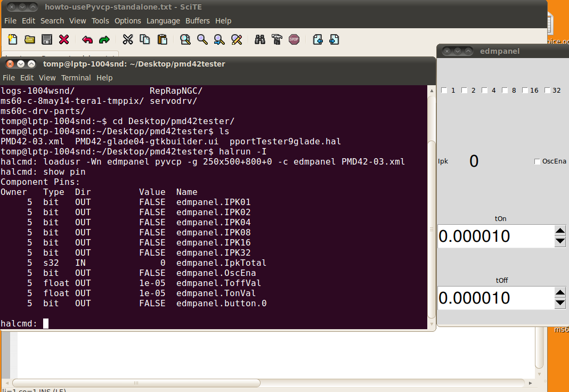The height and width of the screenshot is (392, 569).
Task: Maximize the terminal window
Action: click(31, 64)
